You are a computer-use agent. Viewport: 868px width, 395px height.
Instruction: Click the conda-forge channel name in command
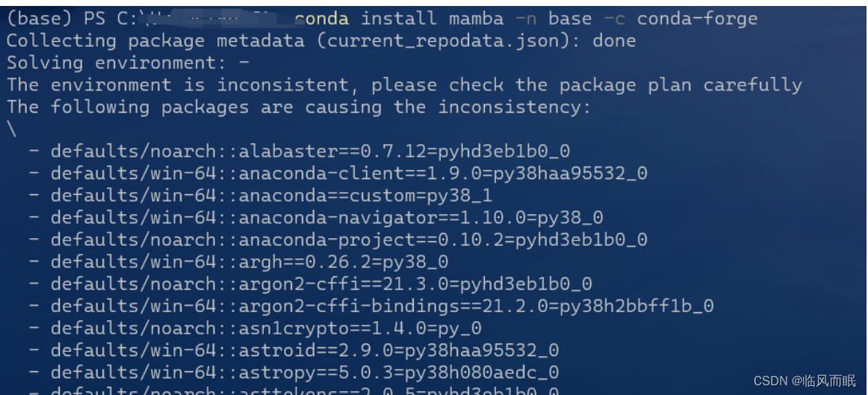(x=697, y=19)
